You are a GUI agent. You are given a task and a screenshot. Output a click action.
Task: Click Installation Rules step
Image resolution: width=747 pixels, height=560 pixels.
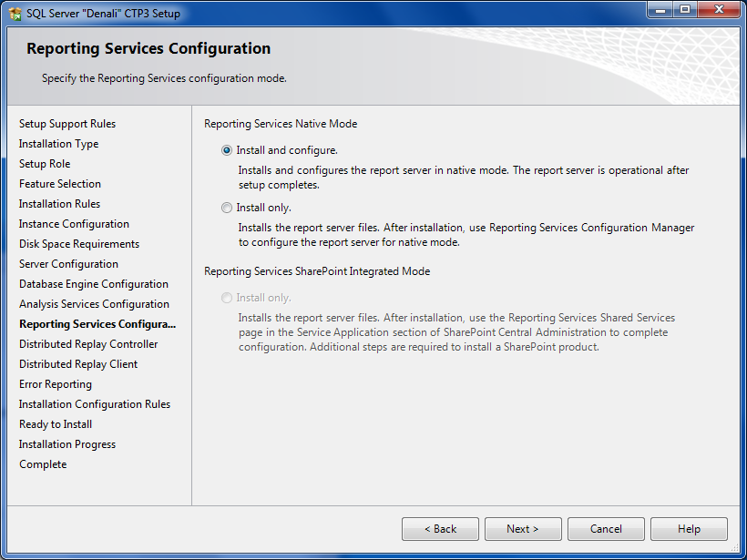[59, 204]
